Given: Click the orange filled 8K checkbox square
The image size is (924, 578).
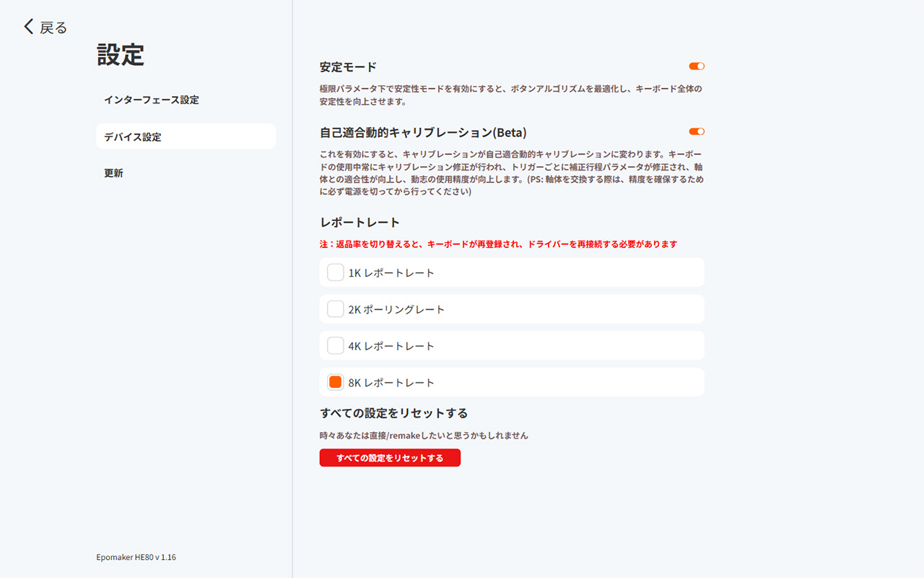Looking at the screenshot, I should coord(335,381).
